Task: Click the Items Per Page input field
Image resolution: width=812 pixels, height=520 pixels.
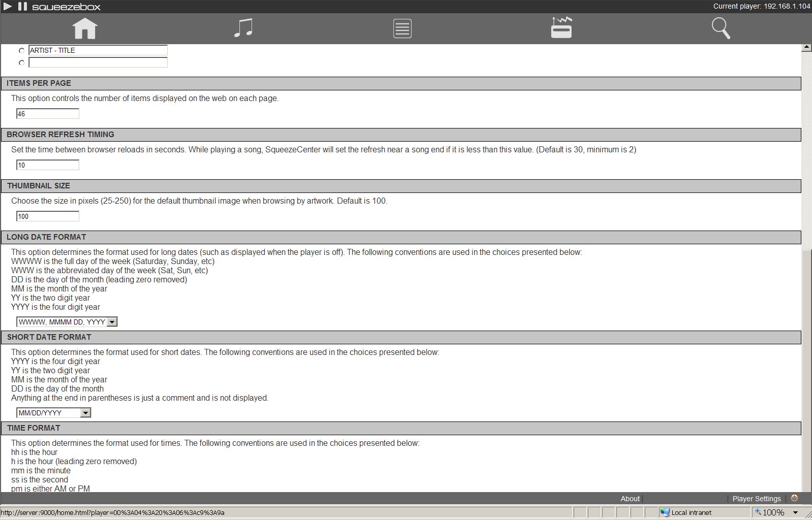Action: coord(48,114)
